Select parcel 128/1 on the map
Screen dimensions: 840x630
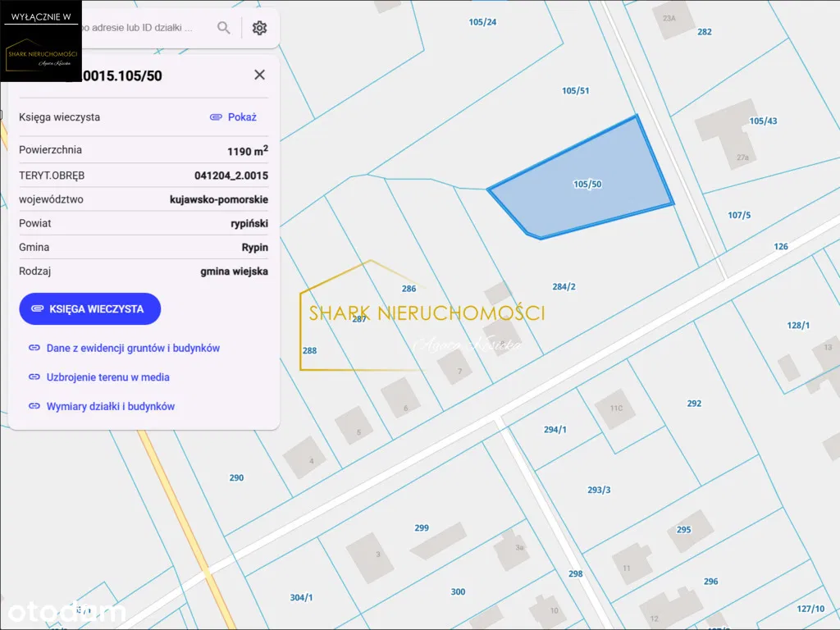tap(798, 325)
